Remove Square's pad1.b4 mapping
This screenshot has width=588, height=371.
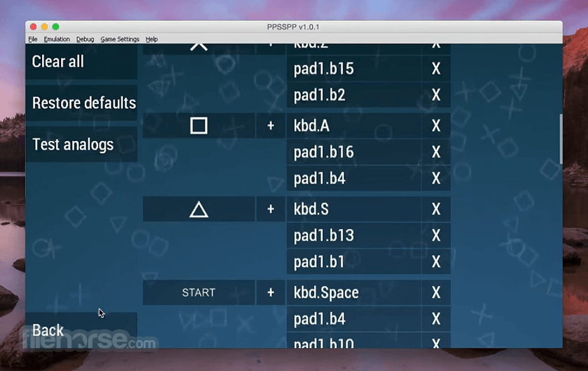pos(436,178)
